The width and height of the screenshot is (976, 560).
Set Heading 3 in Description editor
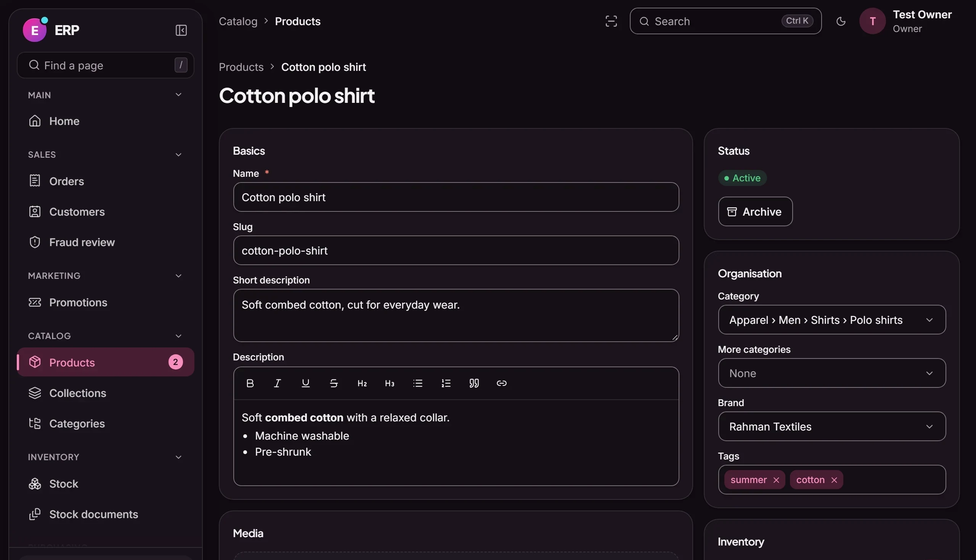coord(390,383)
